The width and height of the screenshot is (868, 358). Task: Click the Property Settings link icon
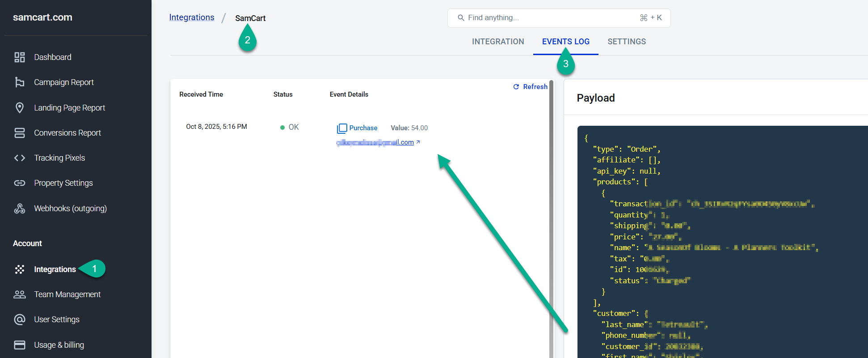coord(20,183)
